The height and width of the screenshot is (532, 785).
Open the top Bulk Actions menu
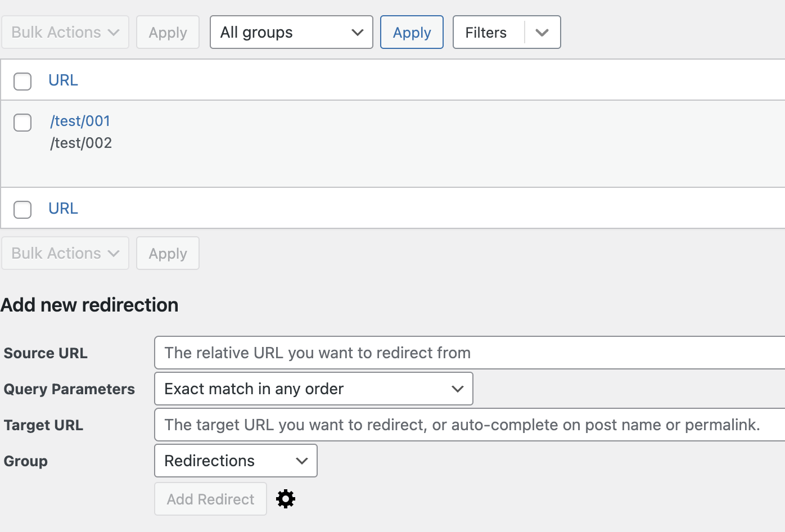click(65, 33)
